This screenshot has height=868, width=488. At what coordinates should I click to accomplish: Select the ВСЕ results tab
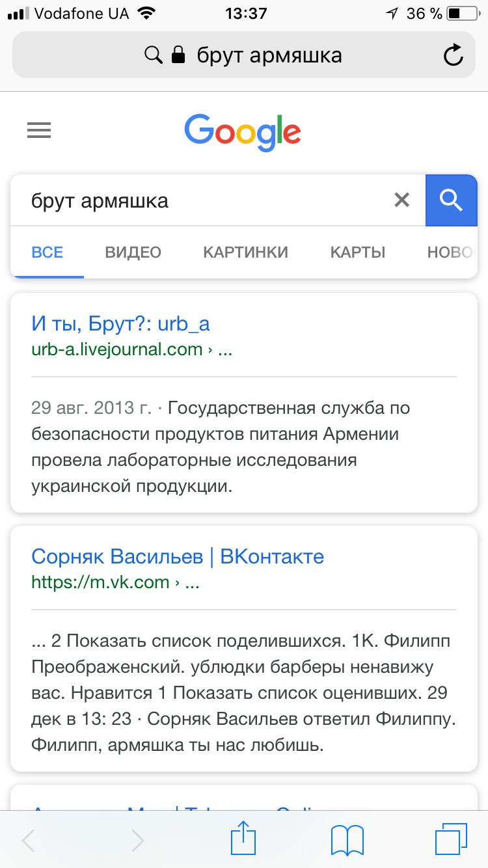pyautogui.click(x=47, y=252)
